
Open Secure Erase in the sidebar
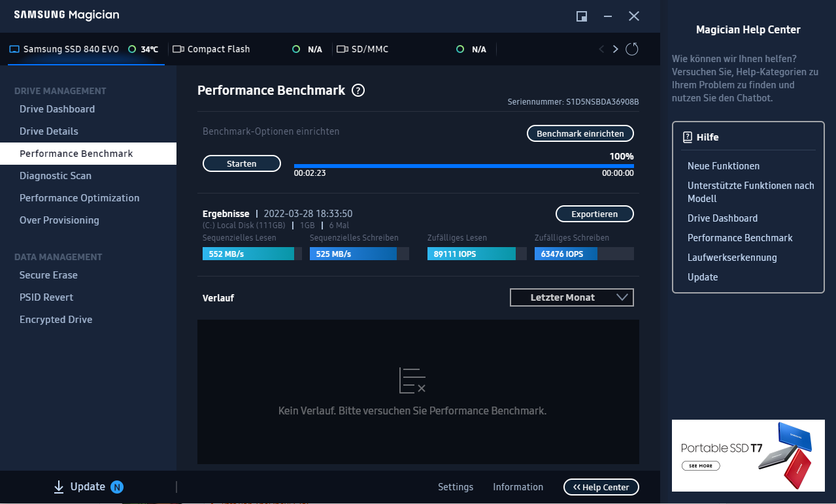click(x=88, y=275)
